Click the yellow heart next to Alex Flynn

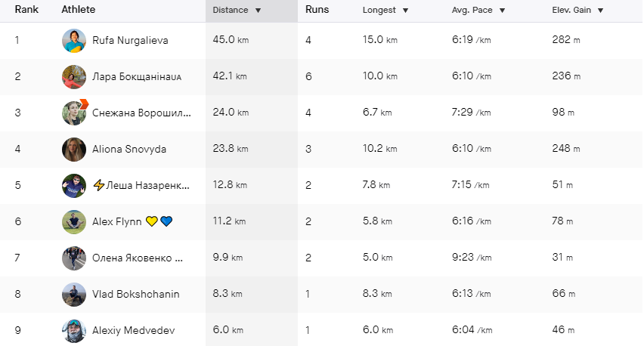[152, 221]
